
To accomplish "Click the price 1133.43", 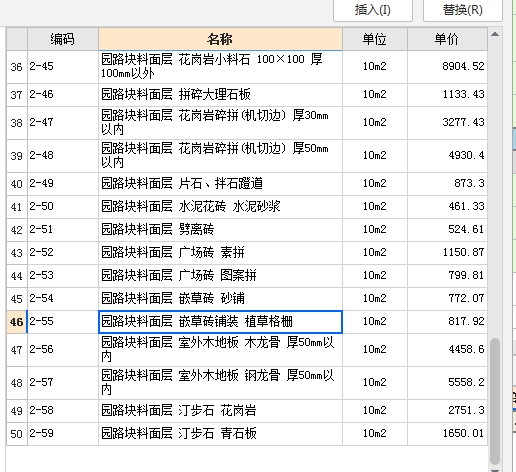I will (x=463, y=94).
